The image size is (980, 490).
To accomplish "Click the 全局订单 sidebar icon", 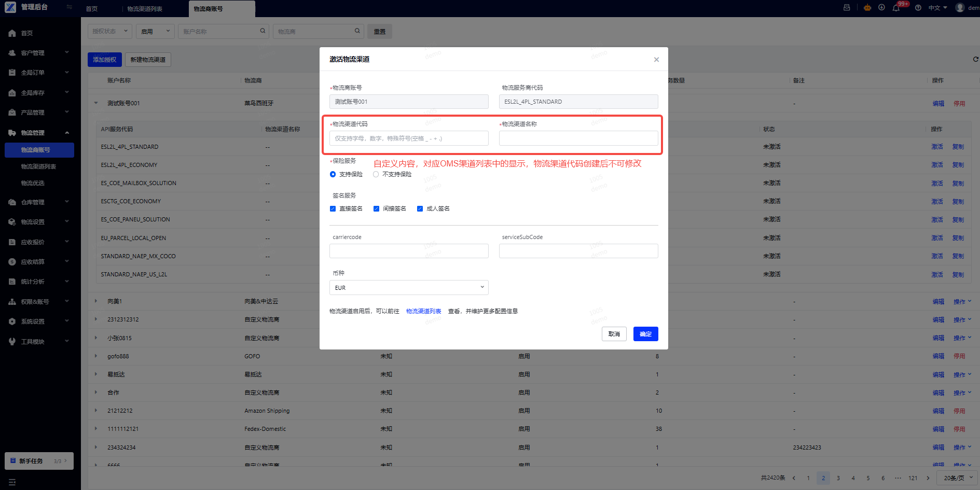I will point(12,73).
